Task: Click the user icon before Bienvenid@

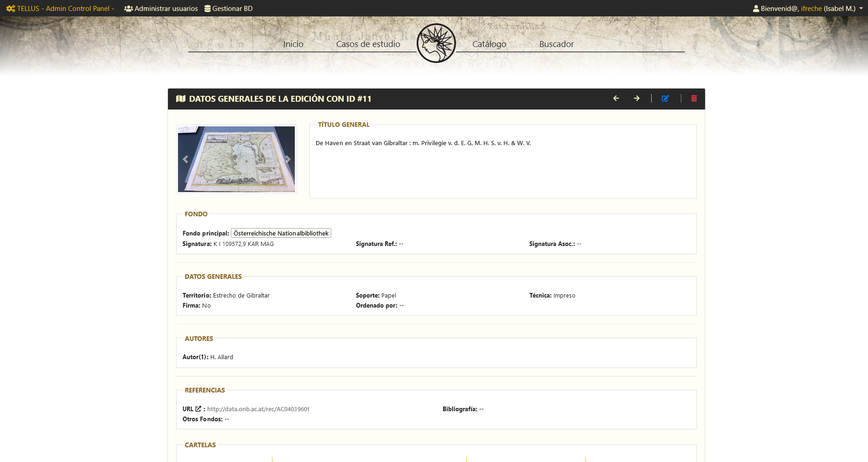Action: pyautogui.click(x=756, y=8)
